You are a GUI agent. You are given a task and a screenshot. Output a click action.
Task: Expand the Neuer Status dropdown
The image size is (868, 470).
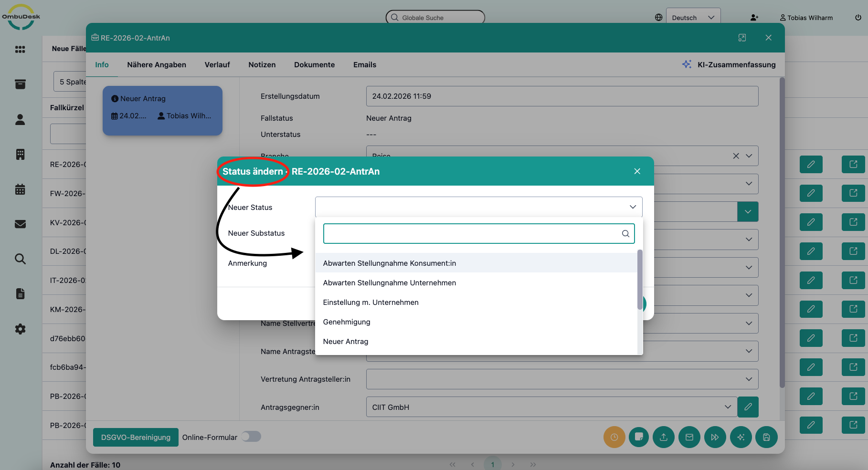[478, 207]
